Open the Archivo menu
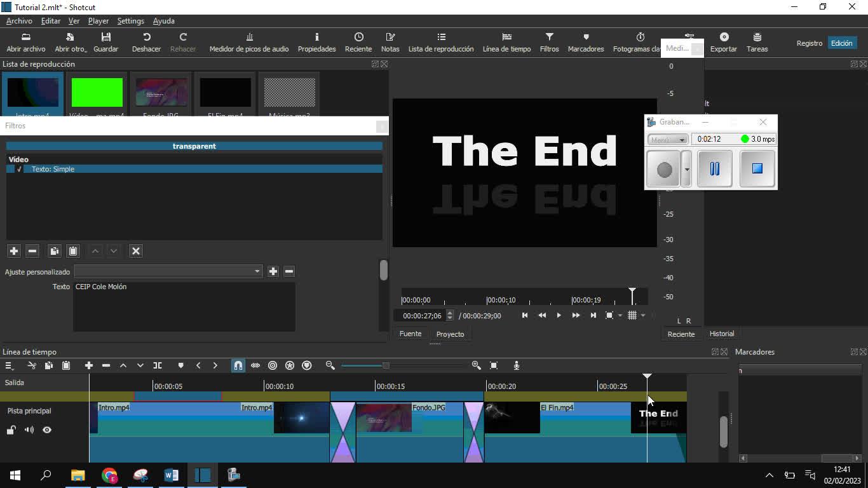 (19, 21)
